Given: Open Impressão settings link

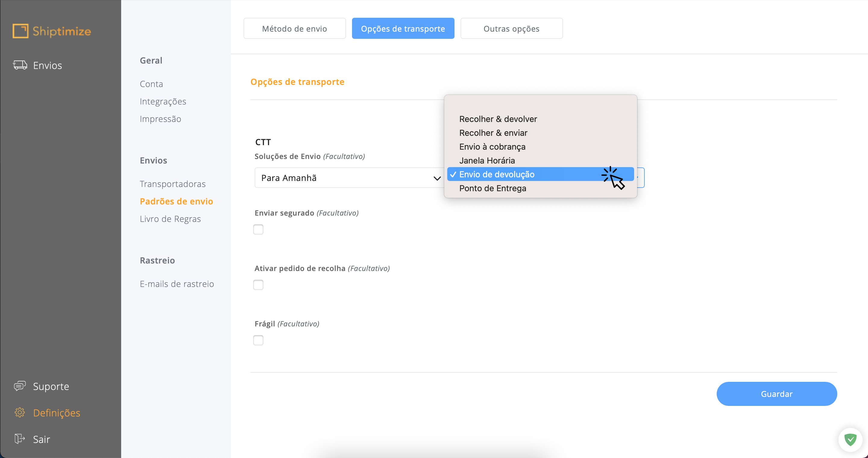Looking at the screenshot, I should click(x=160, y=119).
